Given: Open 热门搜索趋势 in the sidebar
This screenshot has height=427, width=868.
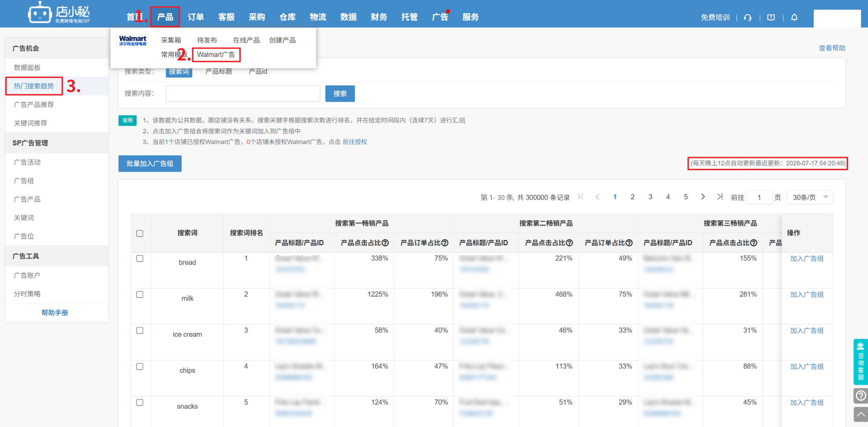Looking at the screenshot, I should tap(34, 86).
